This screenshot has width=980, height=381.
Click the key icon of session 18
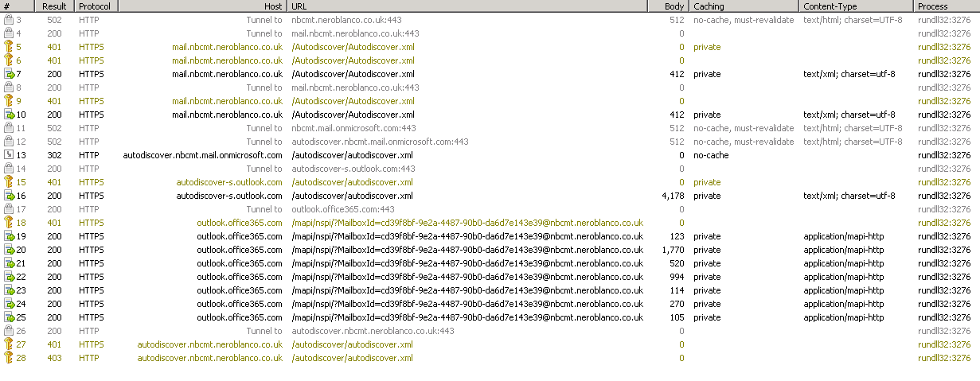click(x=9, y=223)
